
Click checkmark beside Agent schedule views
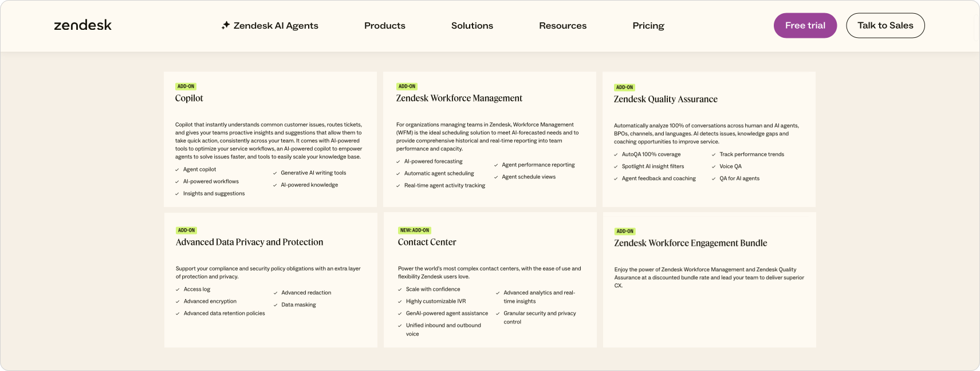click(496, 177)
